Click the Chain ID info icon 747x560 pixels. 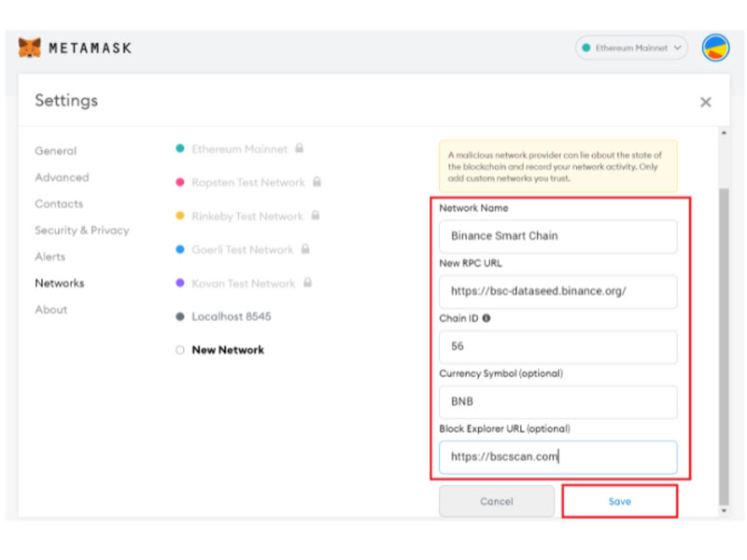click(486, 318)
